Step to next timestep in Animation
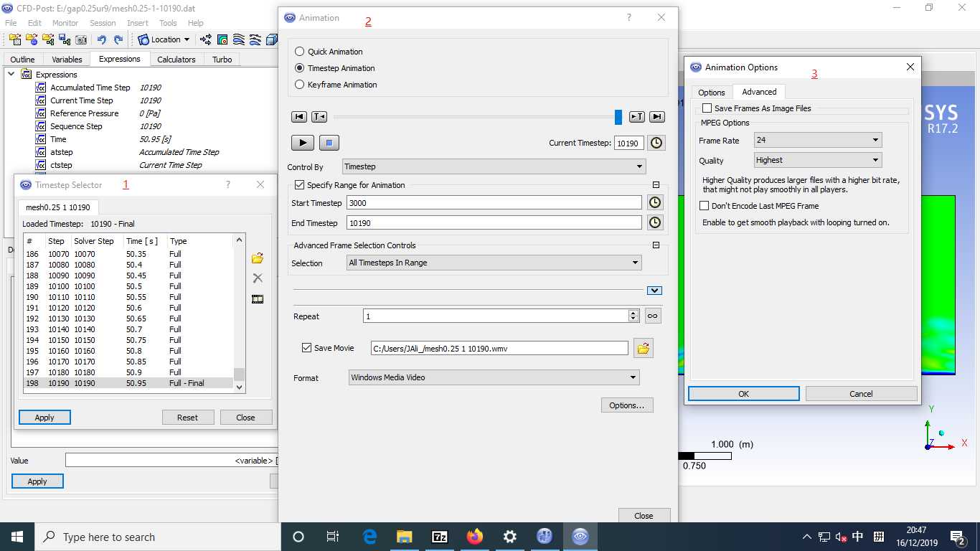The width and height of the screenshot is (980, 551). pyautogui.click(x=636, y=117)
